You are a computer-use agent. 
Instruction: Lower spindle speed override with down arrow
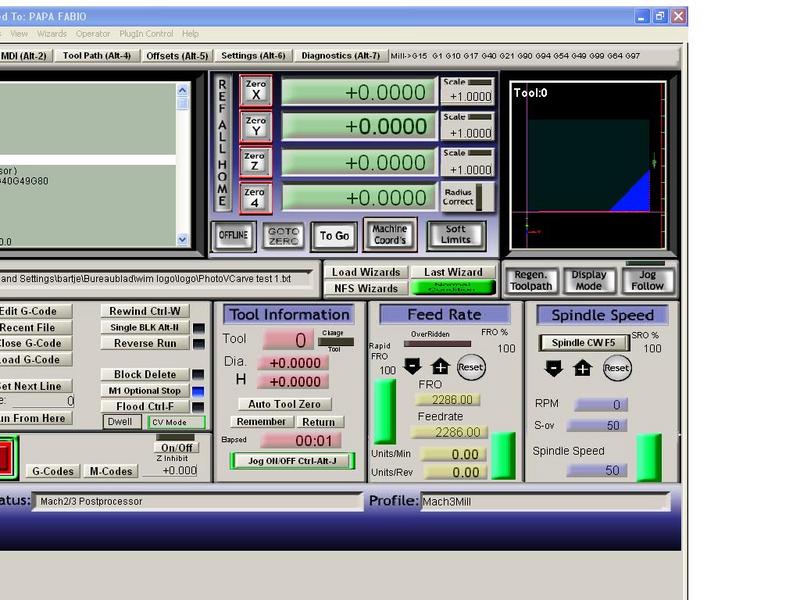point(554,368)
